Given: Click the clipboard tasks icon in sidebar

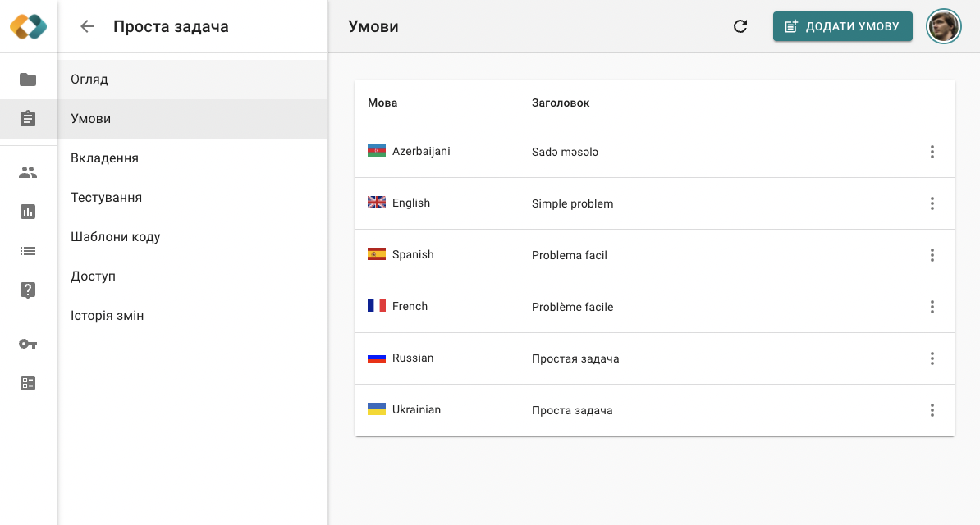Looking at the screenshot, I should (28, 119).
